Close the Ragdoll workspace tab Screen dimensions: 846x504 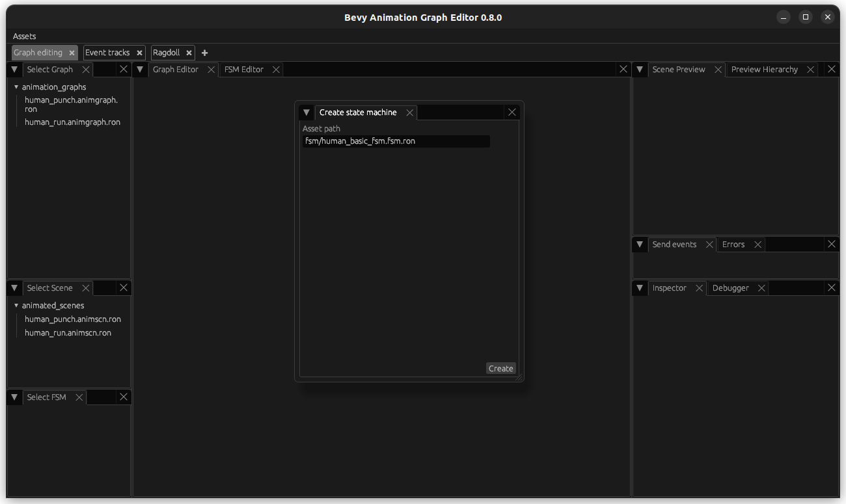(x=188, y=53)
